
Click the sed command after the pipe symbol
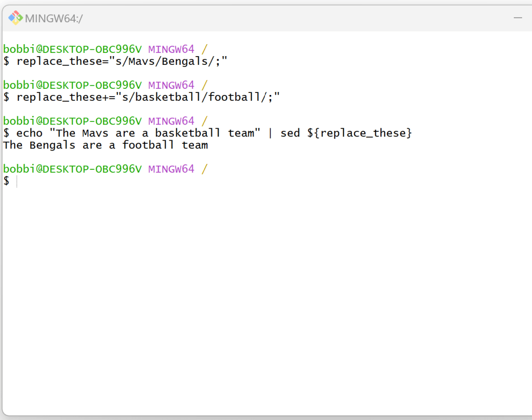tap(290, 133)
